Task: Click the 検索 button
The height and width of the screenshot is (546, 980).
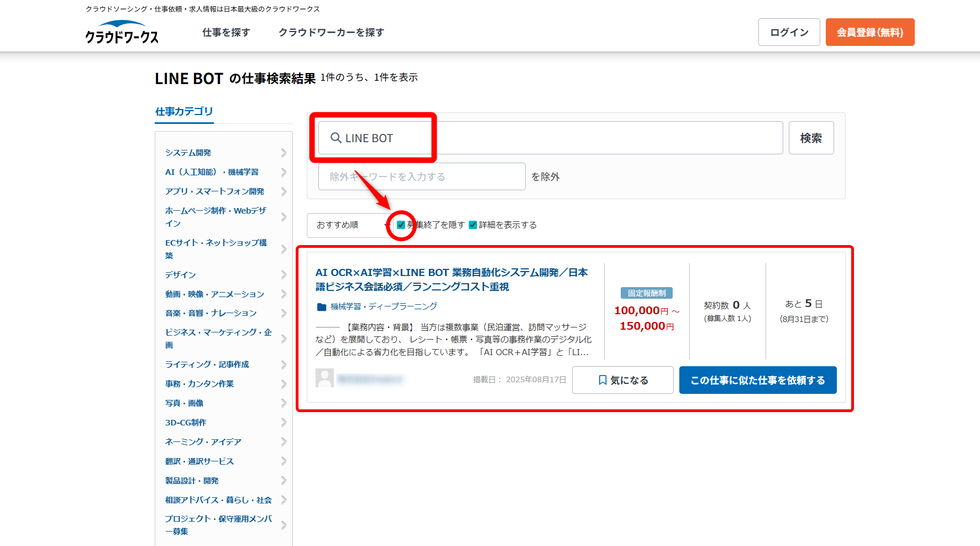Action: pos(811,138)
